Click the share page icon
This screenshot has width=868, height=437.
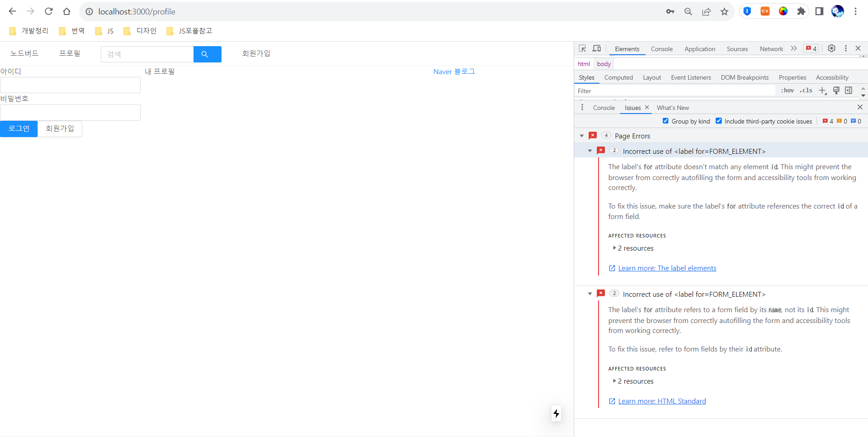point(706,11)
